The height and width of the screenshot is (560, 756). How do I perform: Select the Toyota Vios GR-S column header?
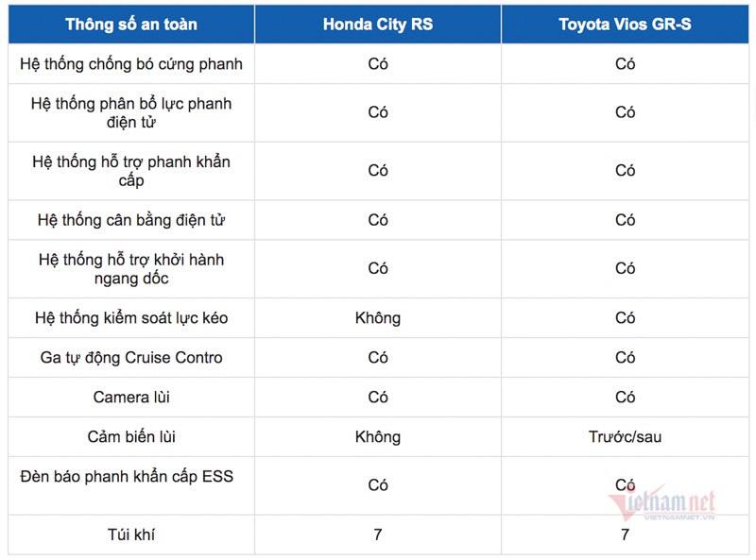(x=625, y=24)
